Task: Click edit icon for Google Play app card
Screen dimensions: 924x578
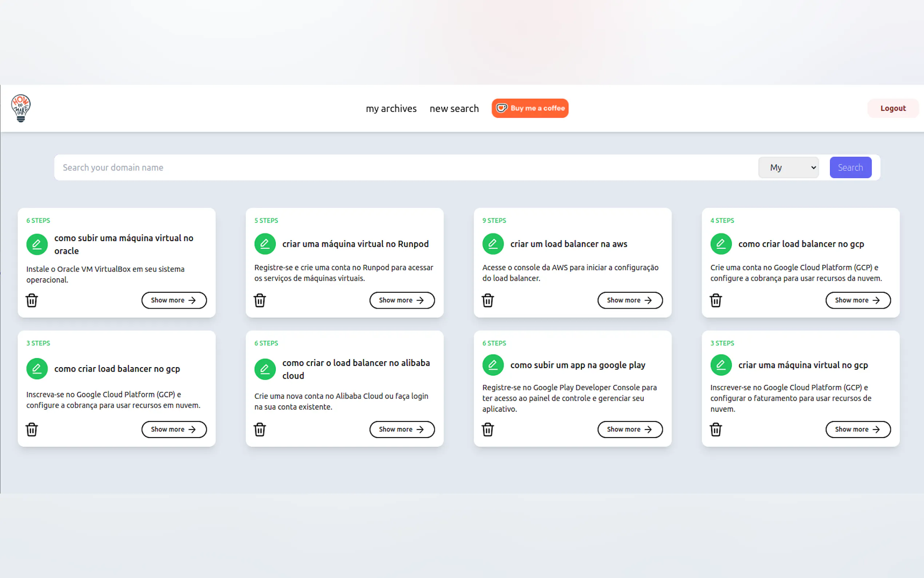Action: [x=493, y=365]
